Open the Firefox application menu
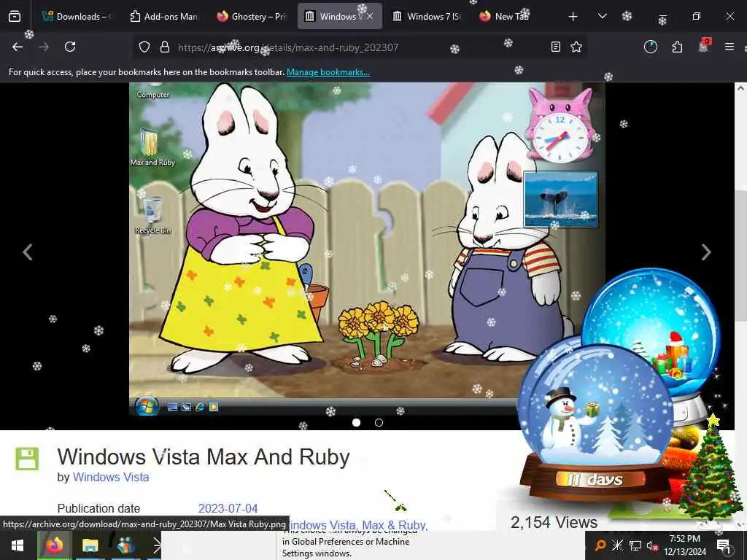Viewport: 747px width, 560px height. 729,47
